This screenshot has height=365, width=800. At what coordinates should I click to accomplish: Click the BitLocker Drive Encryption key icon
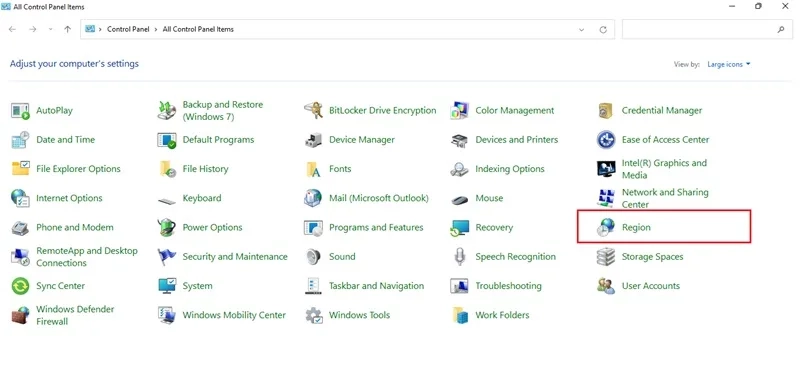pyautogui.click(x=313, y=110)
